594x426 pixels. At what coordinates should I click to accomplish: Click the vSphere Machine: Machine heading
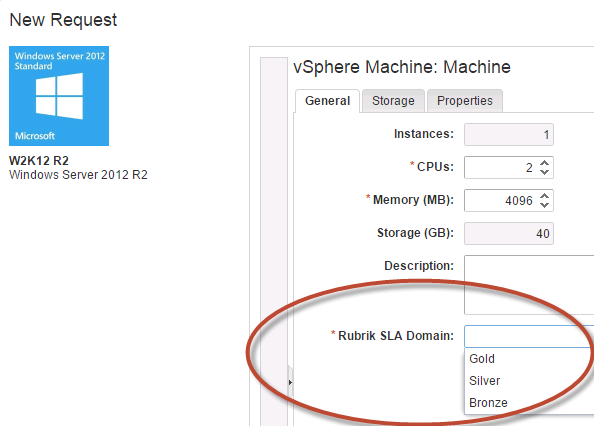402,67
